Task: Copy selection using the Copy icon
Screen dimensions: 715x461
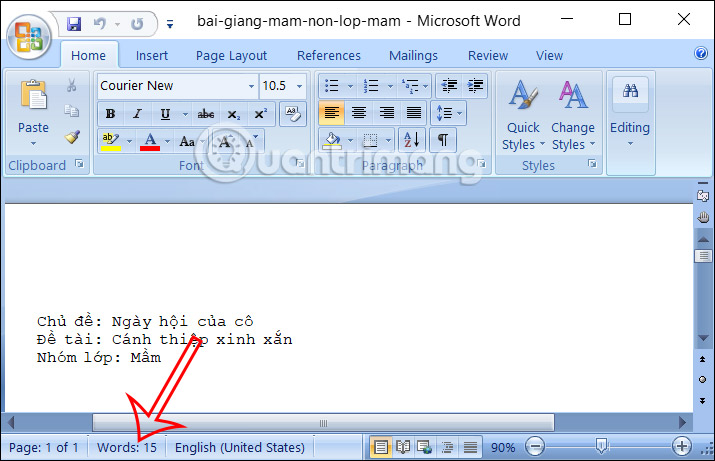Action: point(72,111)
